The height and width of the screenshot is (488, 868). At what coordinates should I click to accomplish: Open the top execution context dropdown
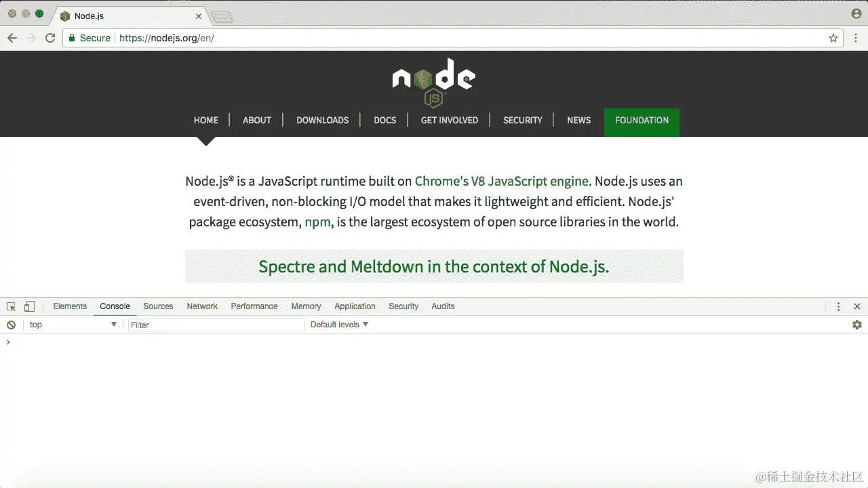tap(73, 325)
